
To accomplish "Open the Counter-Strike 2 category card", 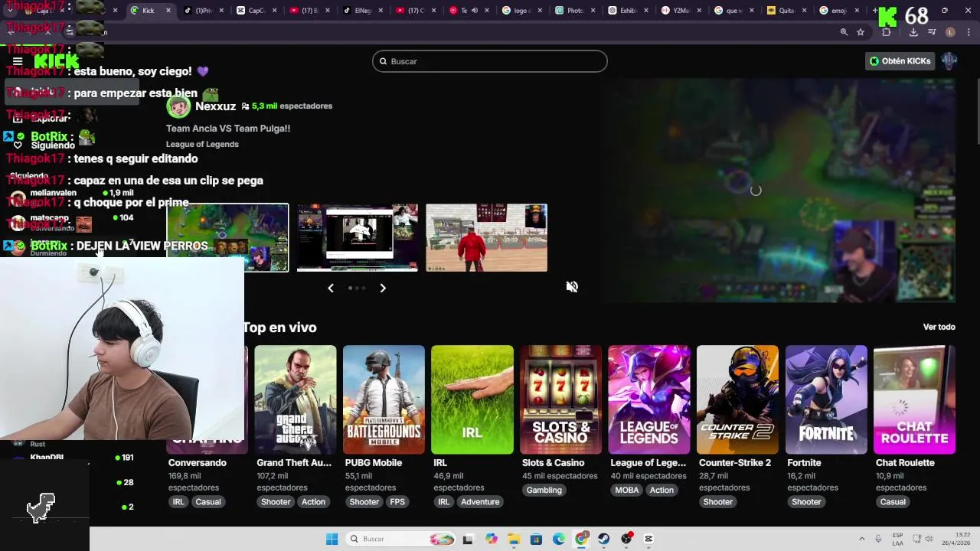I will [737, 399].
